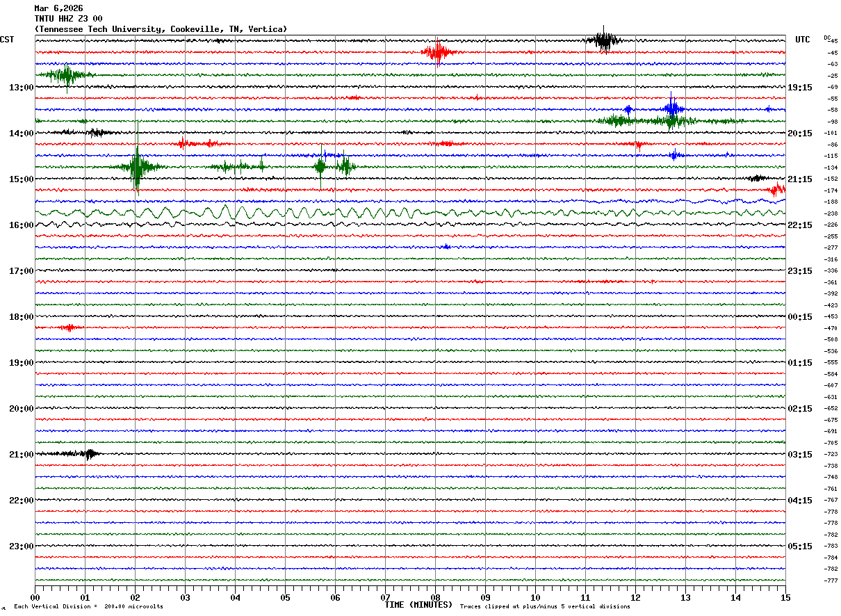The height and width of the screenshot is (616, 841).
Task: Select the 'Mar 6,2026' date header
Action: point(58,8)
